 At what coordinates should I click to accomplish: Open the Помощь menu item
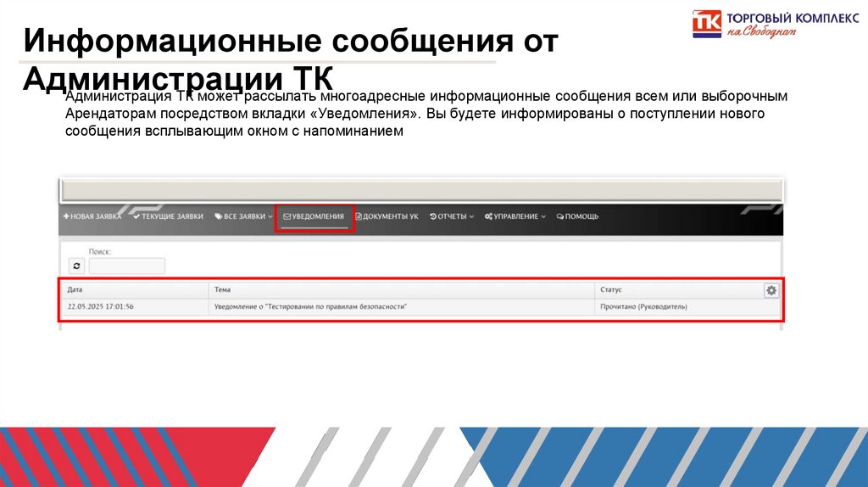[x=577, y=216]
